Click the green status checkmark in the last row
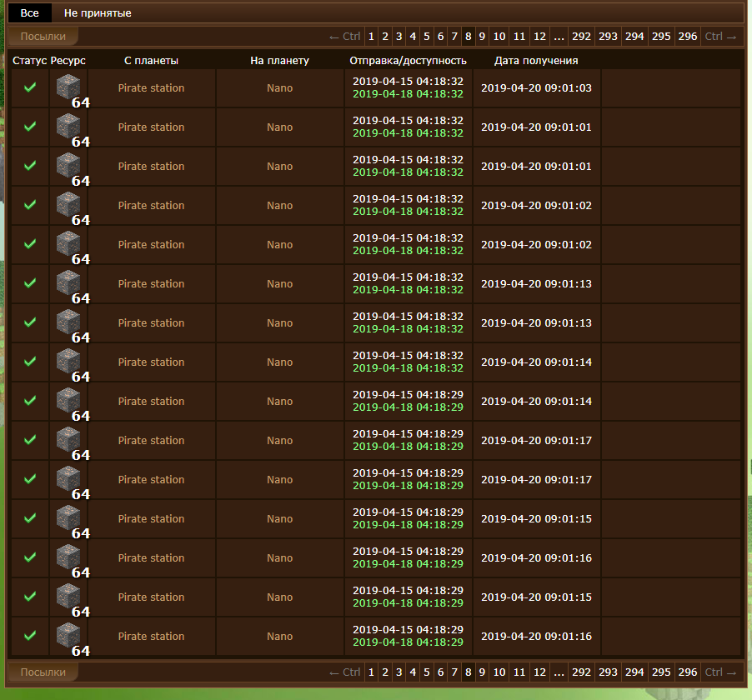Image resolution: width=752 pixels, height=700 pixels. [x=30, y=636]
